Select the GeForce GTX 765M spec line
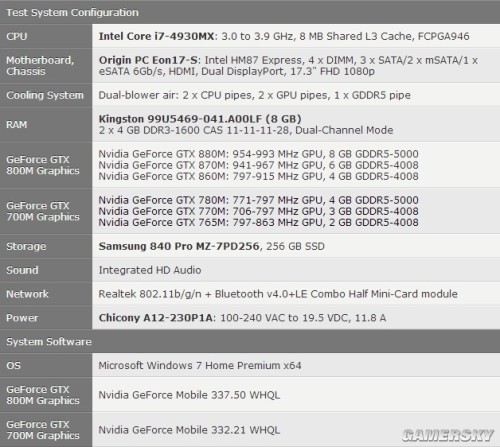 (x=258, y=222)
